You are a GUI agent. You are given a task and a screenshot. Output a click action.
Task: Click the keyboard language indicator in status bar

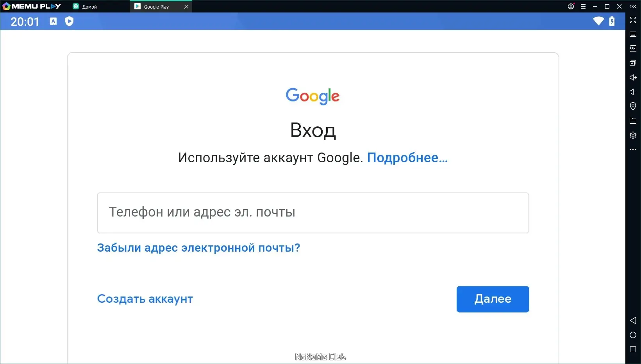point(54,21)
